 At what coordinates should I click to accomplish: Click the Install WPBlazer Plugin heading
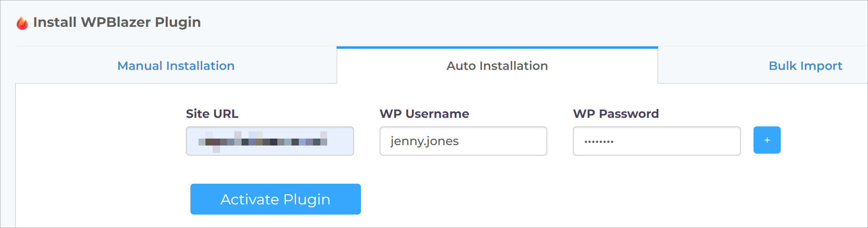[x=117, y=22]
